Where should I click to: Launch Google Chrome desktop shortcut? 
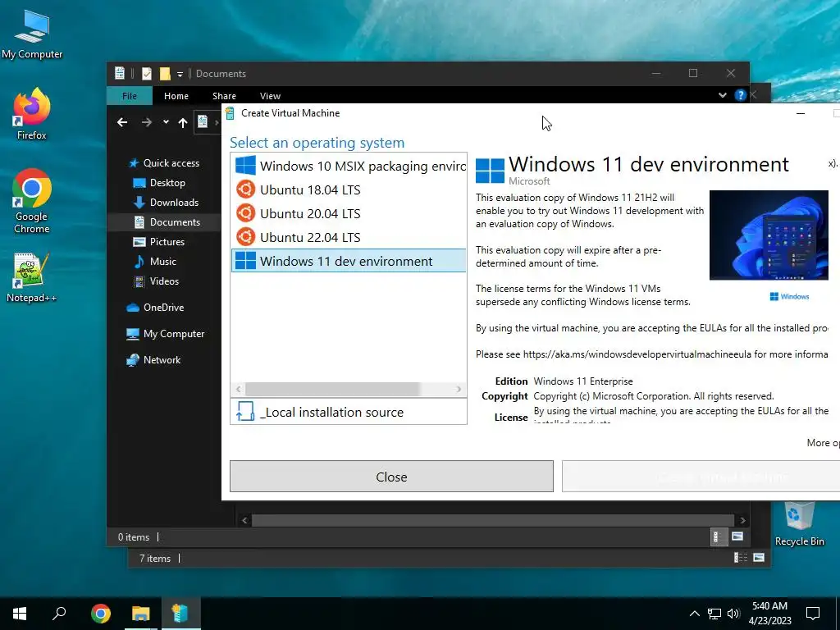pos(32,201)
